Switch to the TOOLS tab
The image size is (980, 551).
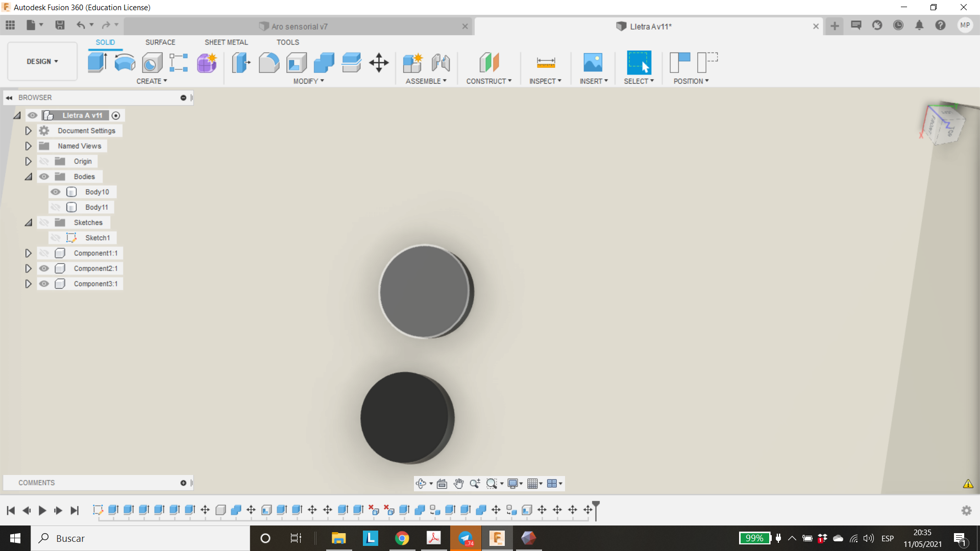click(288, 42)
